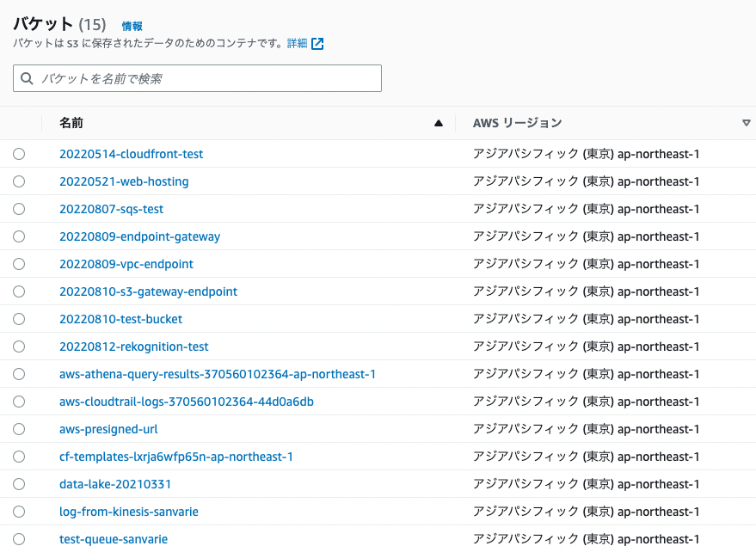Sort by name using the up arrow

[x=439, y=124]
